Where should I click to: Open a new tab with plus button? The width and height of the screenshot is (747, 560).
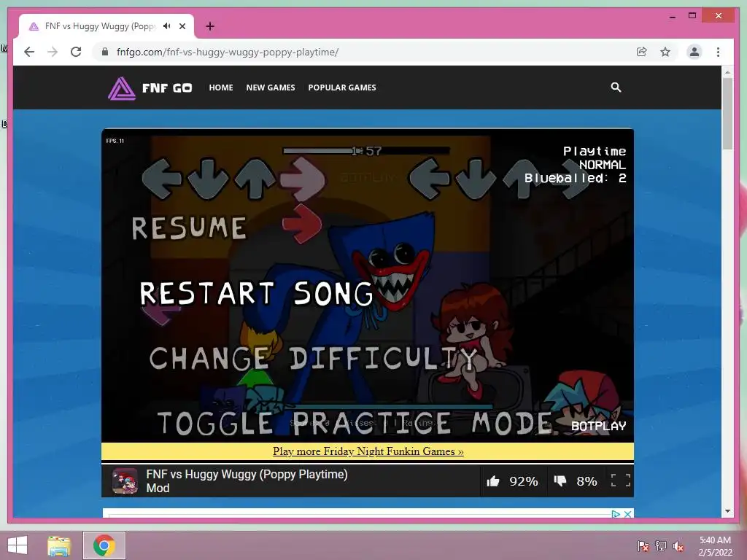(x=210, y=26)
